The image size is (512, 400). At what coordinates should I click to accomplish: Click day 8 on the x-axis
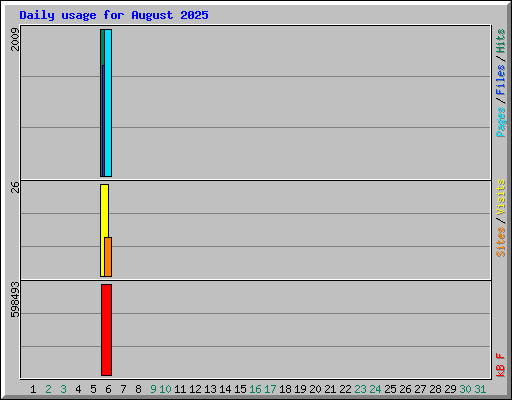pos(138,389)
